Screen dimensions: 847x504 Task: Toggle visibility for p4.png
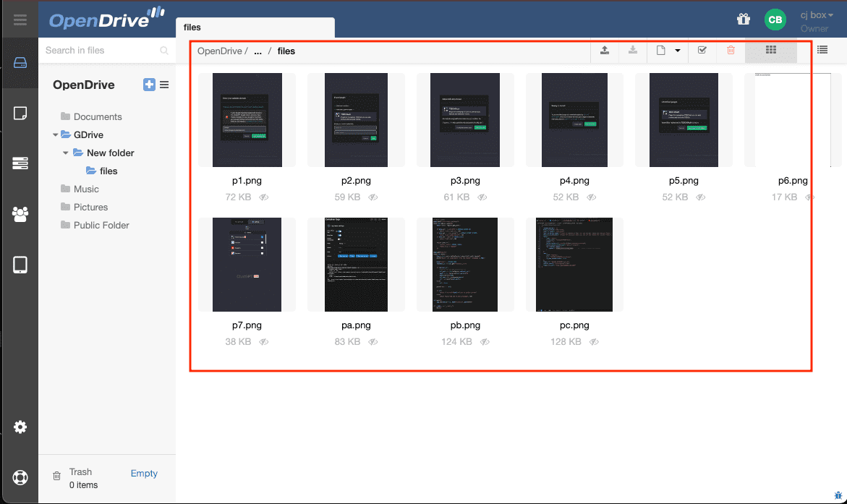[592, 197]
